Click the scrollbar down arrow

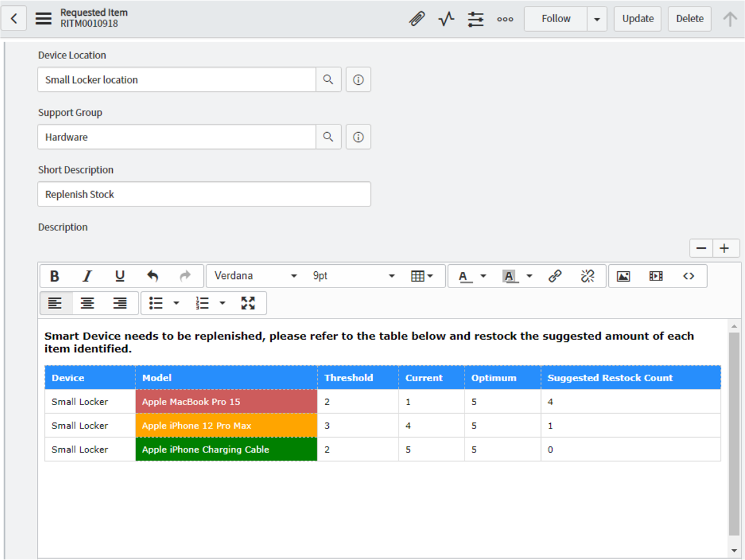[734, 551]
